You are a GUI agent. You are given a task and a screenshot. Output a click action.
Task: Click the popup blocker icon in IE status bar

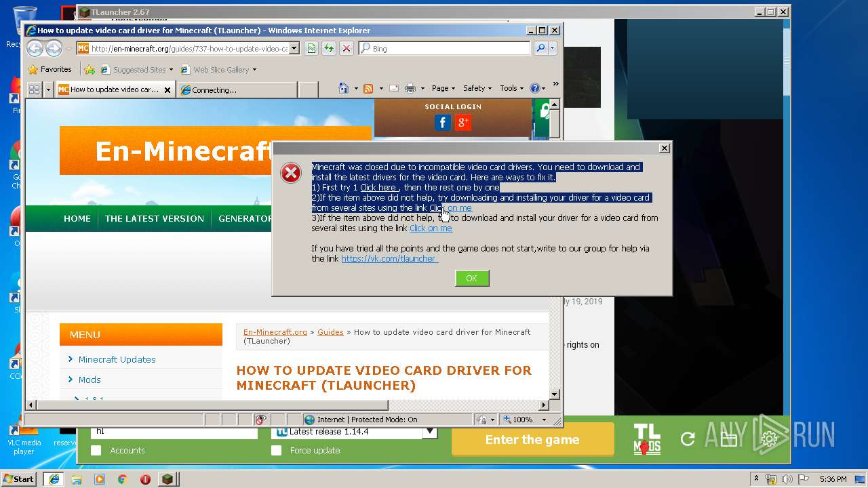pos(261,420)
